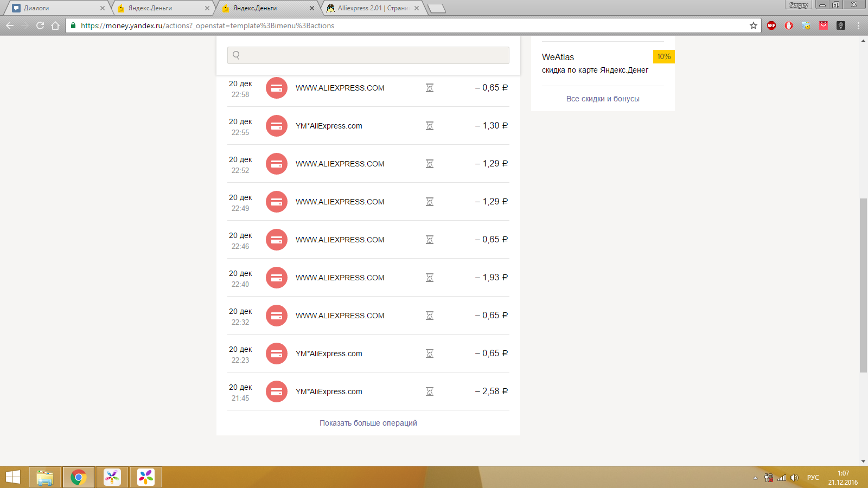The height and width of the screenshot is (488, 868).
Task: Click the hourglass pending icon at 21:45
Action: point(430,391)
